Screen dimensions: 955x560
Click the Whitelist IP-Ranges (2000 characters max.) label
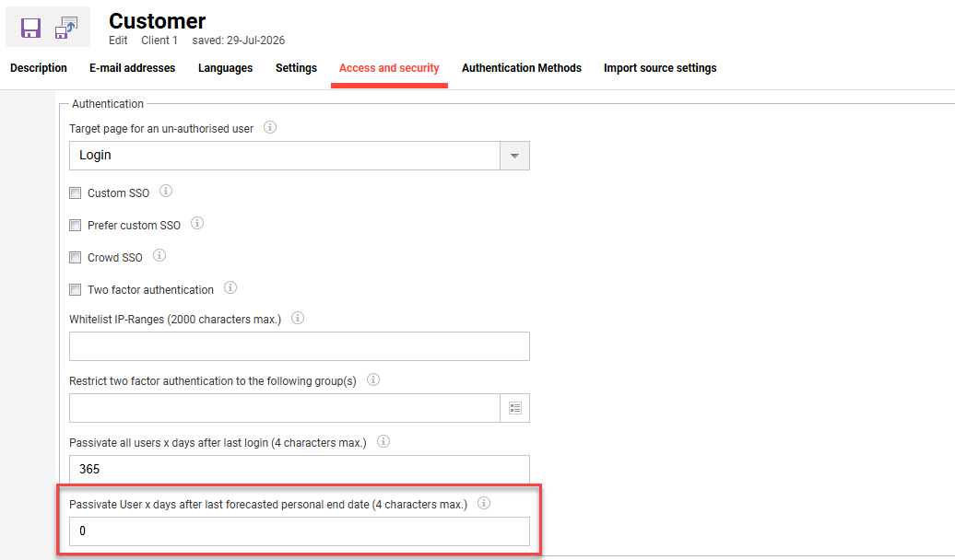coord(175,320)
